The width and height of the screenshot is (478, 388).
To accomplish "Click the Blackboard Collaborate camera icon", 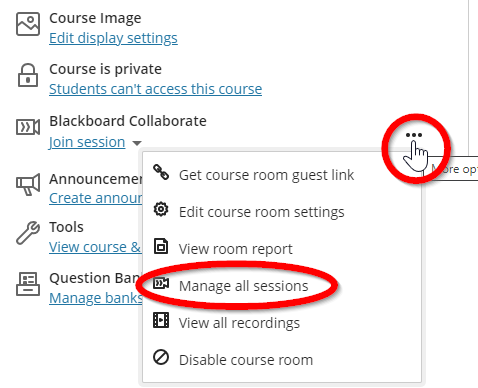I will 28,127.
